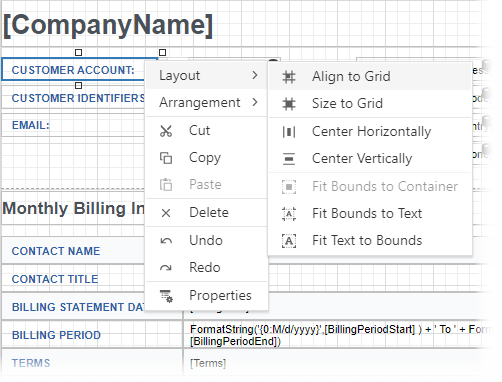Viewport: 502px width, 382px height.
Task: Click the Size to Grid icon
Action: (x=289, y=104)
